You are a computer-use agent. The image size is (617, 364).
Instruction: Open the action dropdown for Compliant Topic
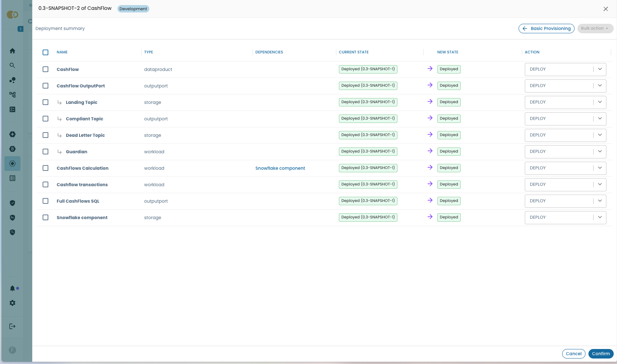(565, 119)
